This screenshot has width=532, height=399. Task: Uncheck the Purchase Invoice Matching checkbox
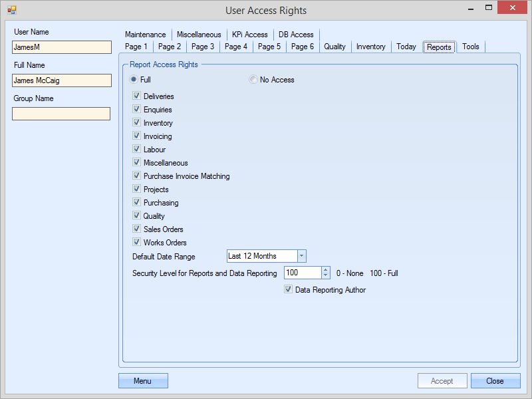[137, 176]
